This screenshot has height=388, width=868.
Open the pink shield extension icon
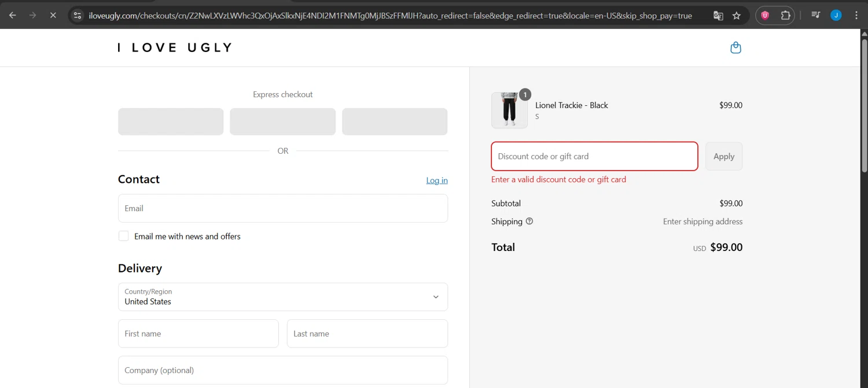tap(765, 16)
